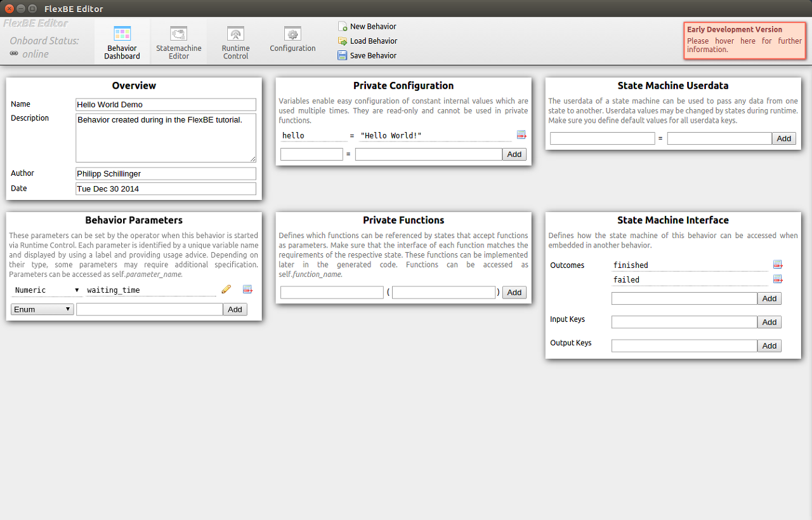
Task: Click the onboard status link icon
Action: point(14,54)
